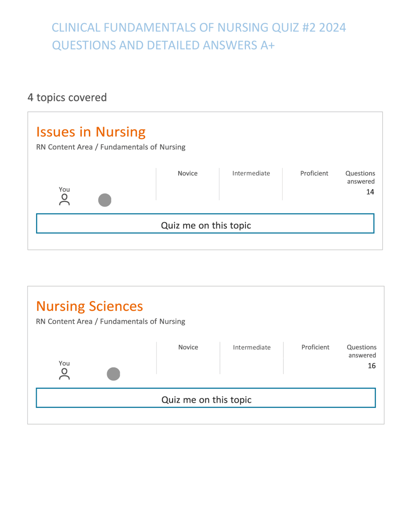Image resolution: width=411 pixels, height=532 pixels.
Task: Click 'RN Content Area / Fundamentals of Nursing' breadcrumb
Action: click(111, 147)
